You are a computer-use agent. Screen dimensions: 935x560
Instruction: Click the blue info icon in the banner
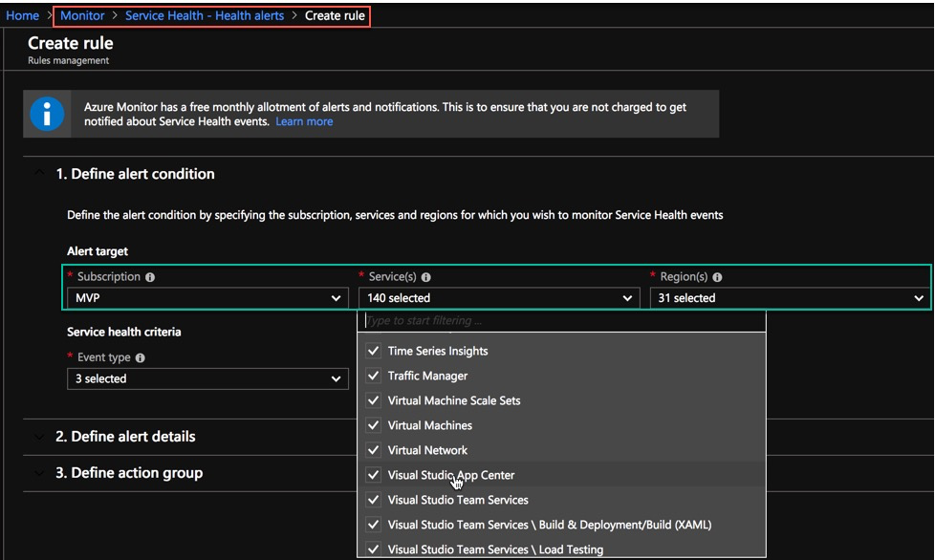pyautogui.click(x=47, y=114)
